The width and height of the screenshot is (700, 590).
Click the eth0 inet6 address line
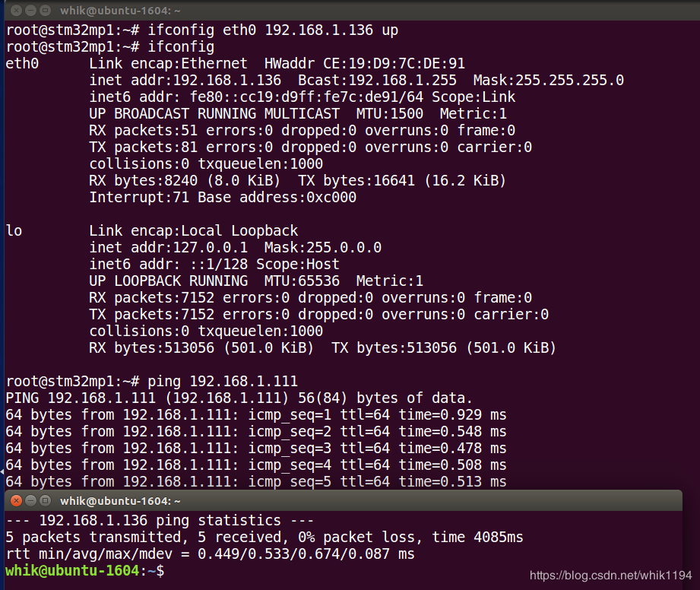click(302, 97)
